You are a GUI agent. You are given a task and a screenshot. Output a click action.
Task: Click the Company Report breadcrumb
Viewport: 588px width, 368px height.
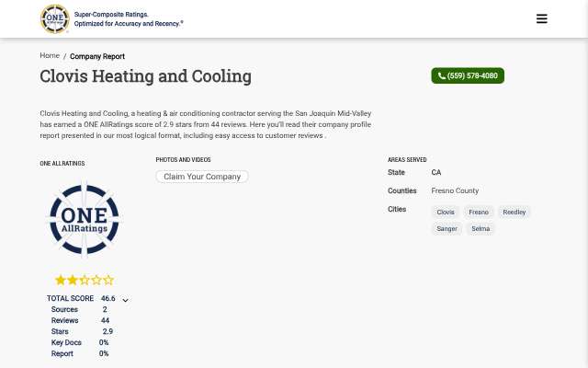pyautogui.click(x=97, y=56)
